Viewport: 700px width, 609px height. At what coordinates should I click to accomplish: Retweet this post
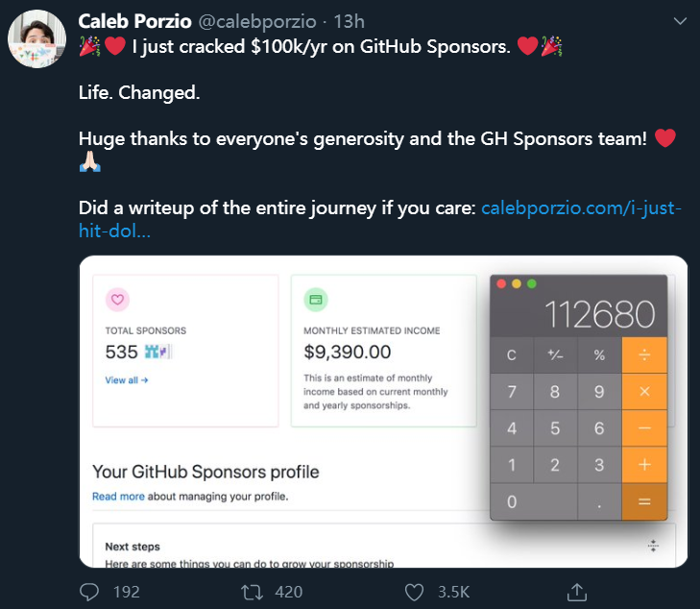[254, 591]
